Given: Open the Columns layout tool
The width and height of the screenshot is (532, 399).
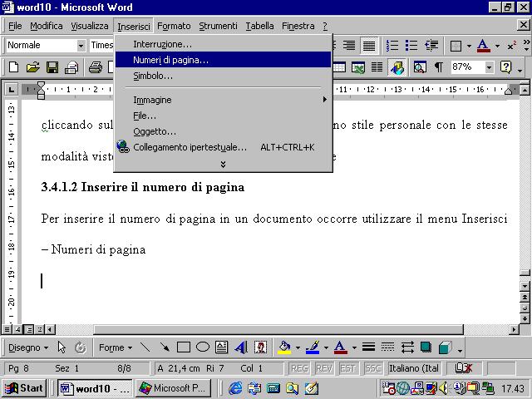Looking at the screenshot, I should [377, 67].
